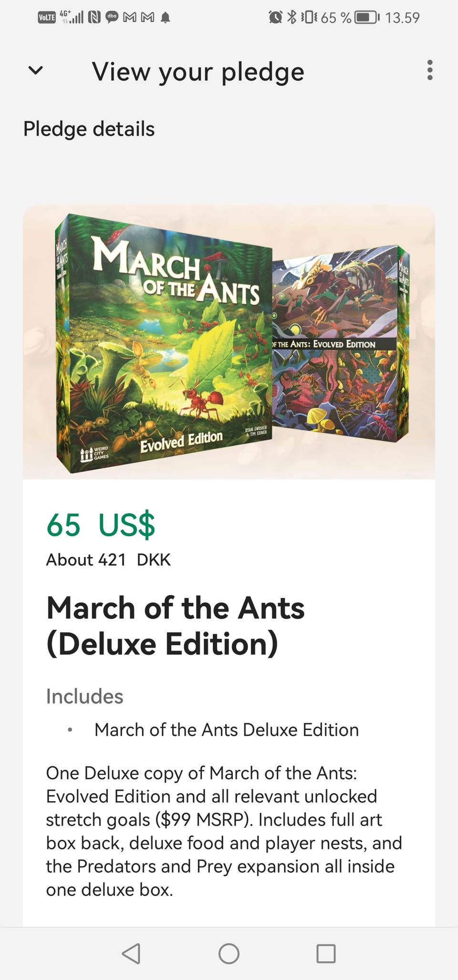Viewport: 458px width, 980px height.
Task: Tap the 65 US$ pledge amount
Action: 101,525
